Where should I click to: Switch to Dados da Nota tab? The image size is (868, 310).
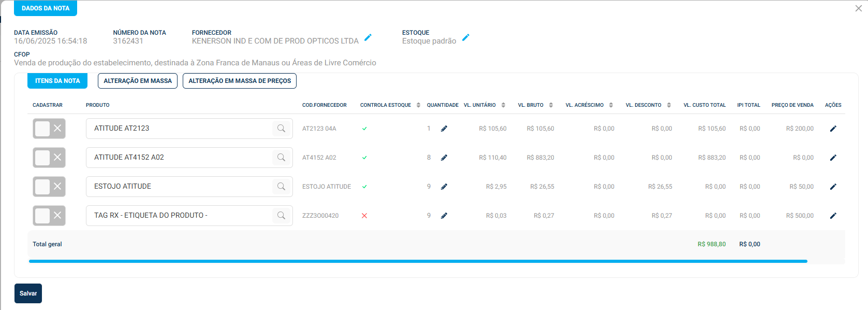(x=46, y=8)
